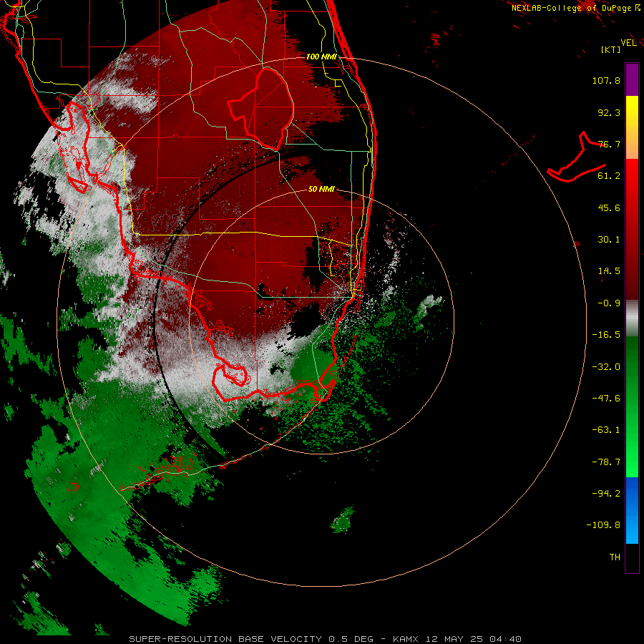Image resolution: width=644 pixels, height=644 pixels.
Task: Click the 45.6 velocity scale value
Action: coord(609,208)
